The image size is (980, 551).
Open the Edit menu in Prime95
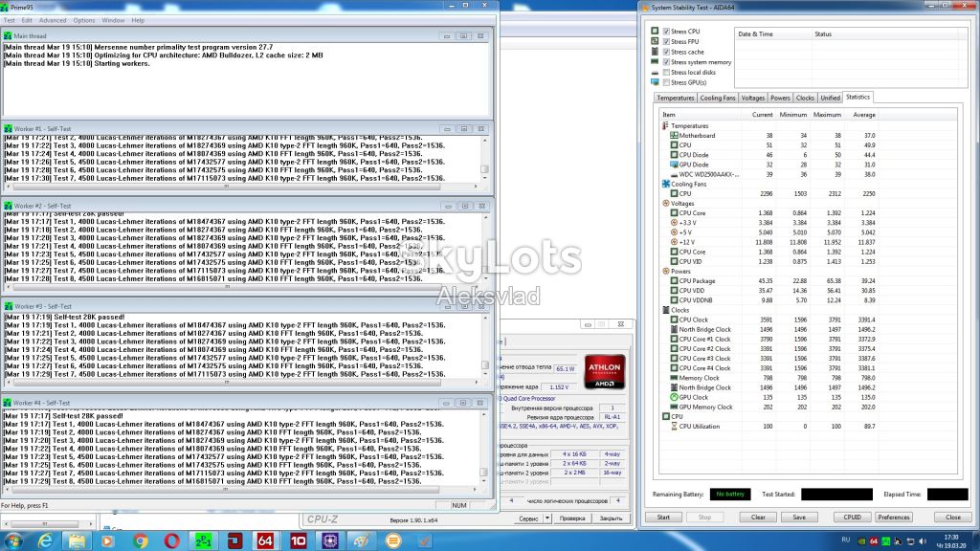(x=27, y=20)
